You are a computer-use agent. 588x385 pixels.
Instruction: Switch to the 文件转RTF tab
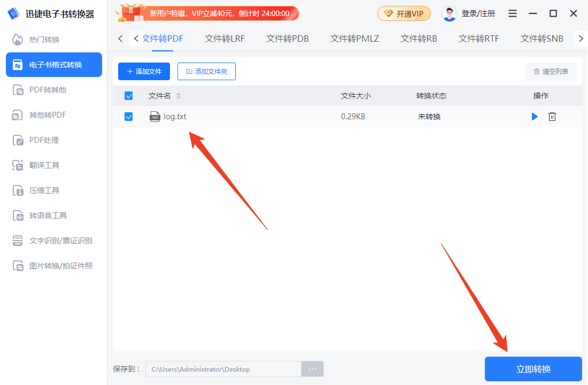tap(479, 38)
